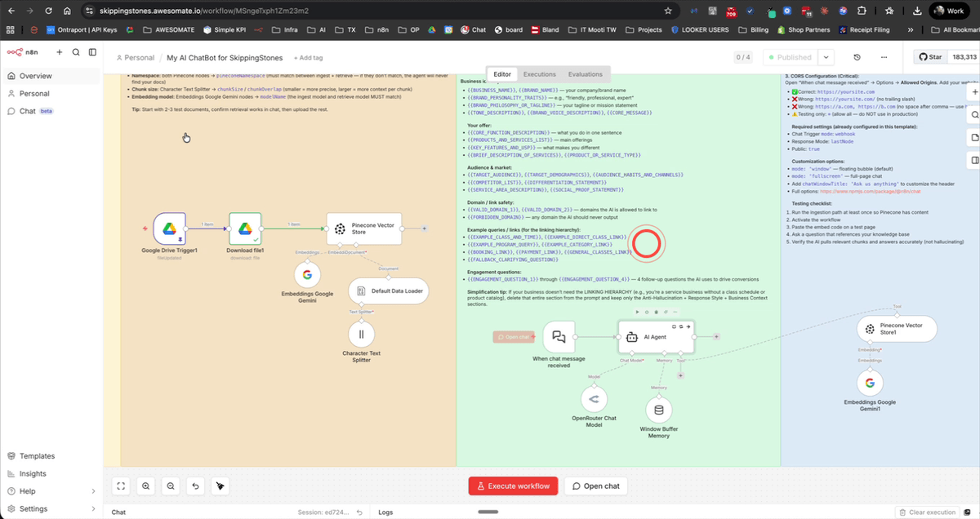Expand the Published status dropdown

click(x=825, y=57)
